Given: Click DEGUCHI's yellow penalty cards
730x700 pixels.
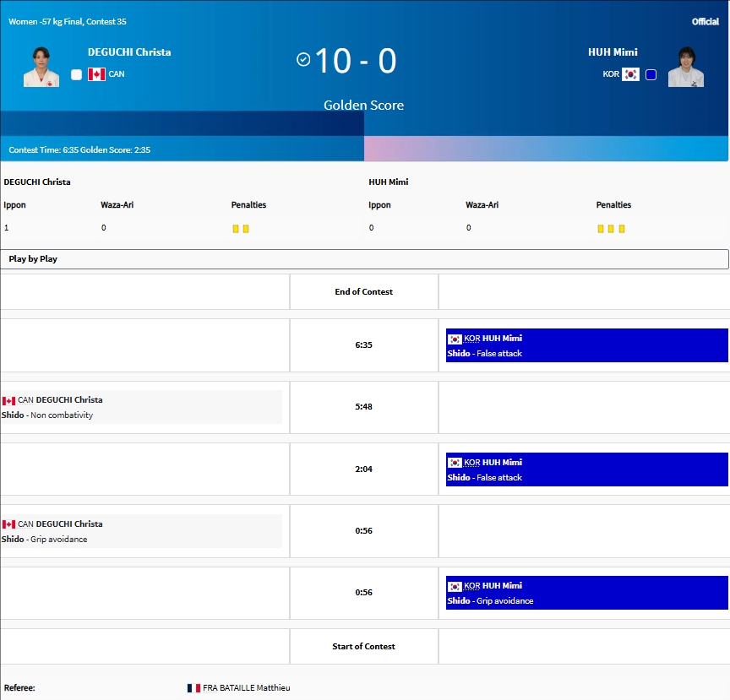Looking at the screenshot, I should (x=241, y=229).
